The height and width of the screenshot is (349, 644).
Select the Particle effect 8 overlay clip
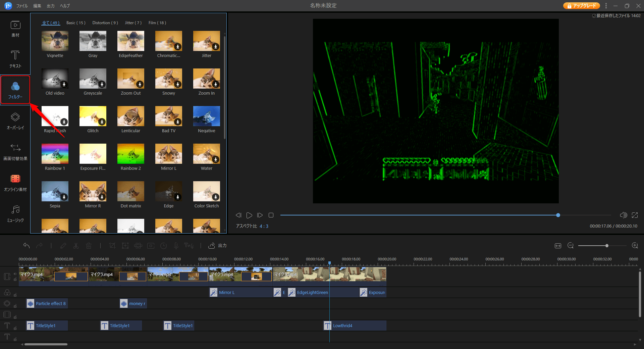pyautogui.click(x=47, y=304)
